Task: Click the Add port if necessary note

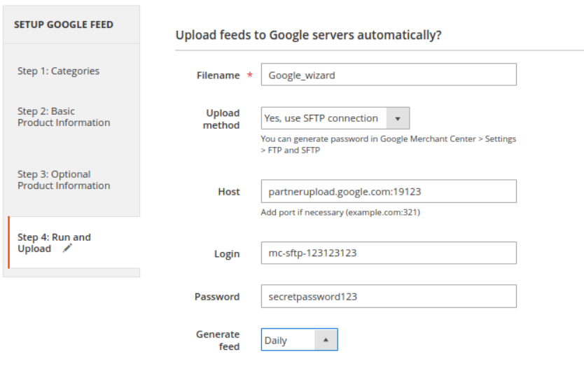Action: [340, 212]
